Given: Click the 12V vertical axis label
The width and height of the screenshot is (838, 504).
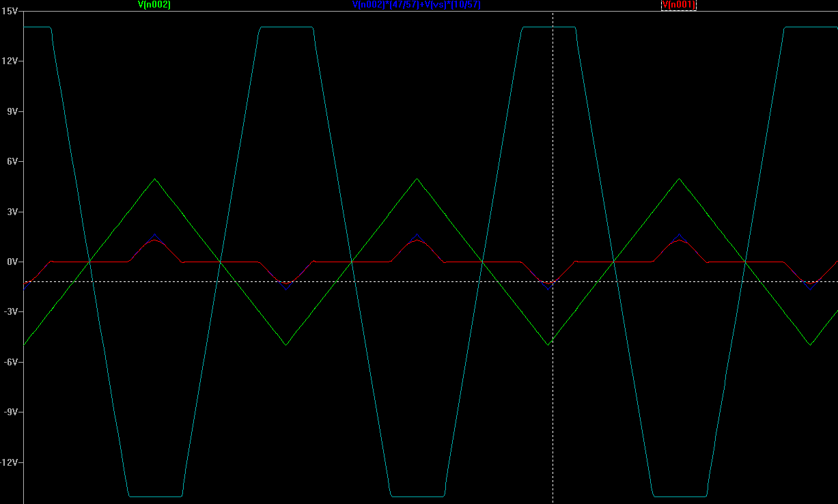Looking at the screenshot, I should coord(9,61).
